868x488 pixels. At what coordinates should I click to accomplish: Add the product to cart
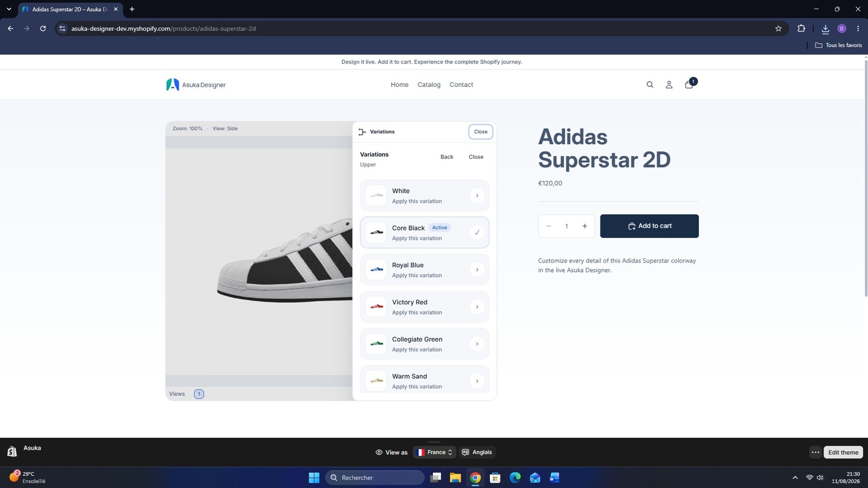[649, 226]
